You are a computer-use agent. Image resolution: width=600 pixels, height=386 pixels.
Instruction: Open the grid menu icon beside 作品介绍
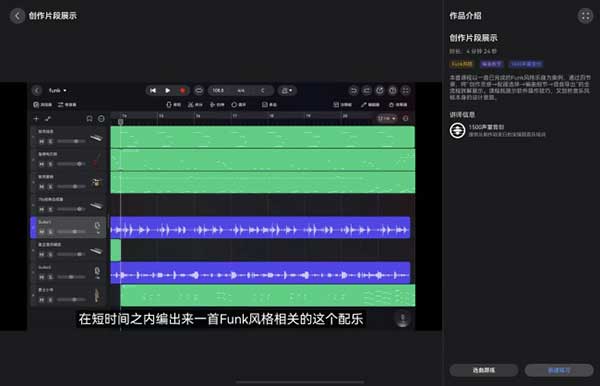(x=585, y=16)
